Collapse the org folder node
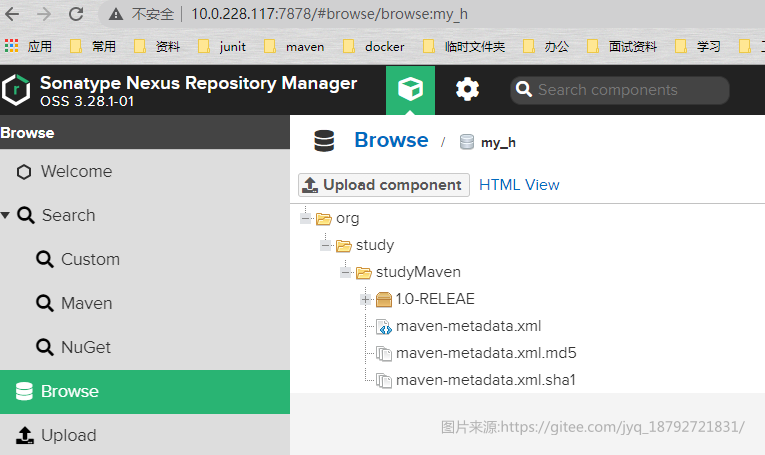This screenshot has width=765, height=455. coord(306,218)
